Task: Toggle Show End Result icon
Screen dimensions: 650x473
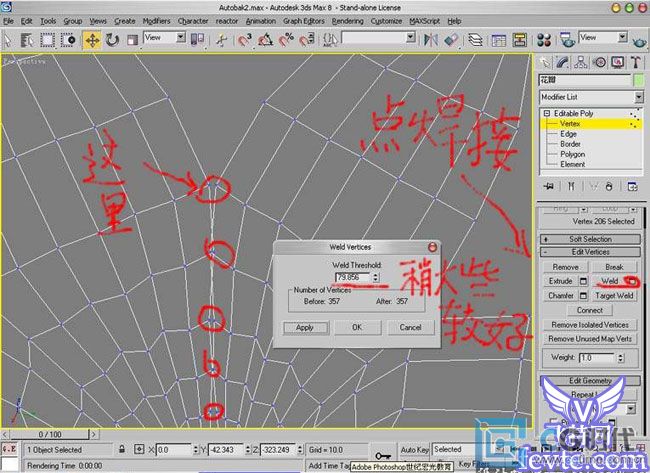Action: coord(571,187)
